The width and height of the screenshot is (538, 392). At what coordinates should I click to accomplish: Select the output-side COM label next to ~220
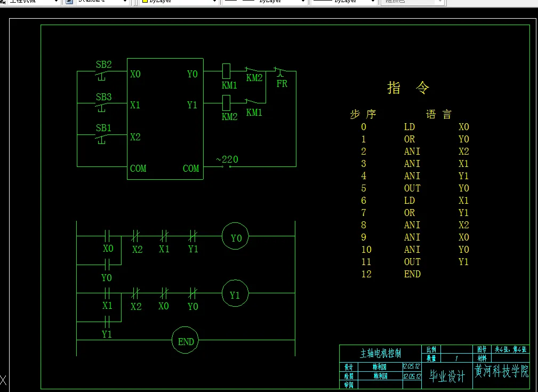point(191,169)
